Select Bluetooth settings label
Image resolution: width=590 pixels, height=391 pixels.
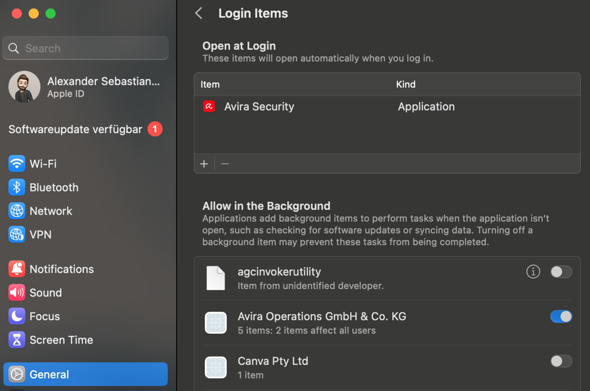[x=54, y=187]
